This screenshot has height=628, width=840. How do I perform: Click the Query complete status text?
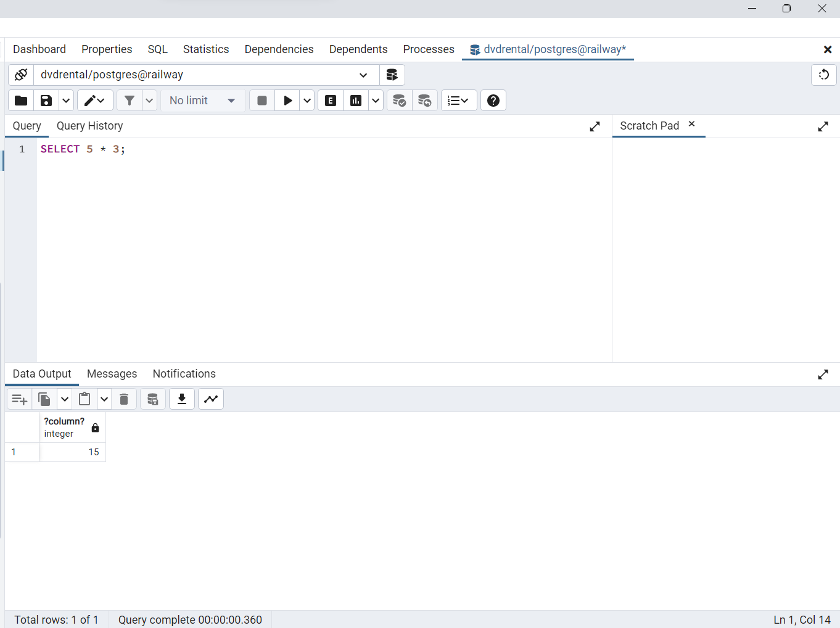190,619
